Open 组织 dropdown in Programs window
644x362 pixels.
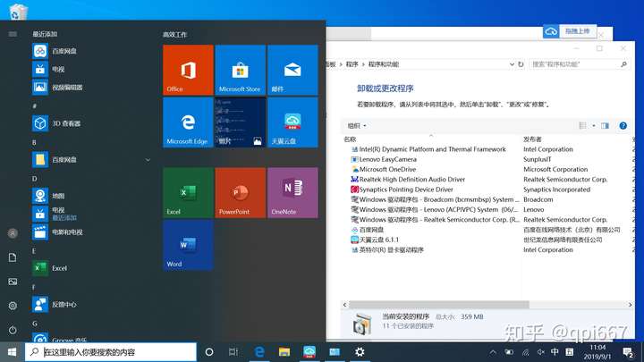(357, 126)
